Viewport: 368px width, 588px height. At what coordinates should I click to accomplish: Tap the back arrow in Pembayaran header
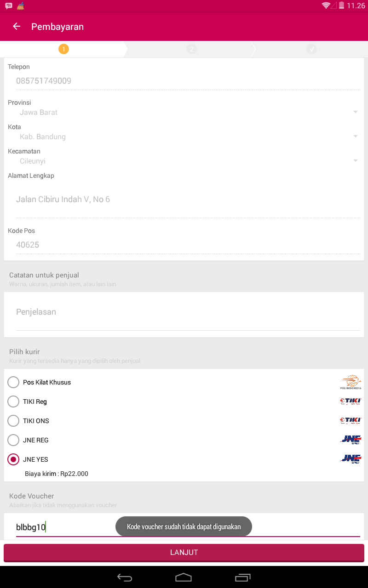[17, 27]
